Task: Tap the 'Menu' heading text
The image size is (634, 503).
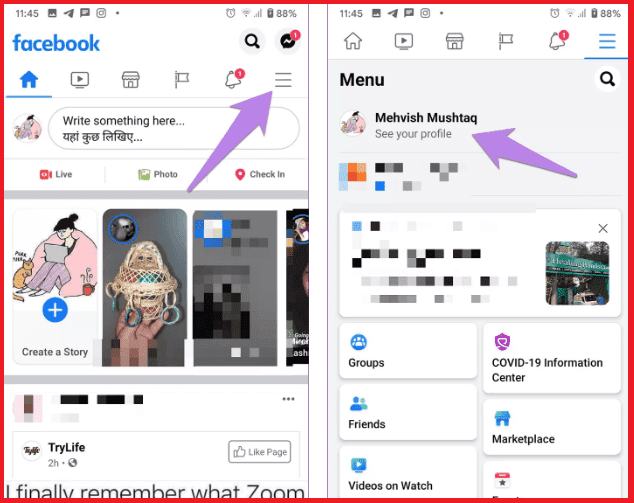Action: [x=362, y=80]
